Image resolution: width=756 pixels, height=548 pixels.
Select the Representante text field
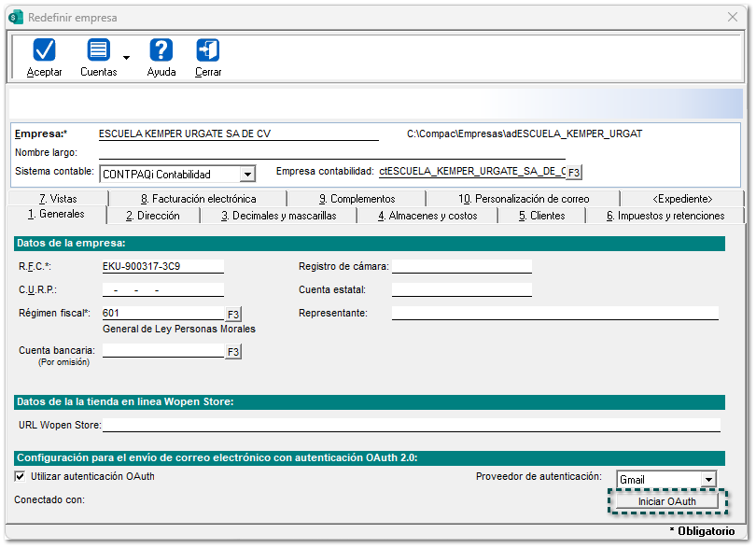[x=554, y=313]
